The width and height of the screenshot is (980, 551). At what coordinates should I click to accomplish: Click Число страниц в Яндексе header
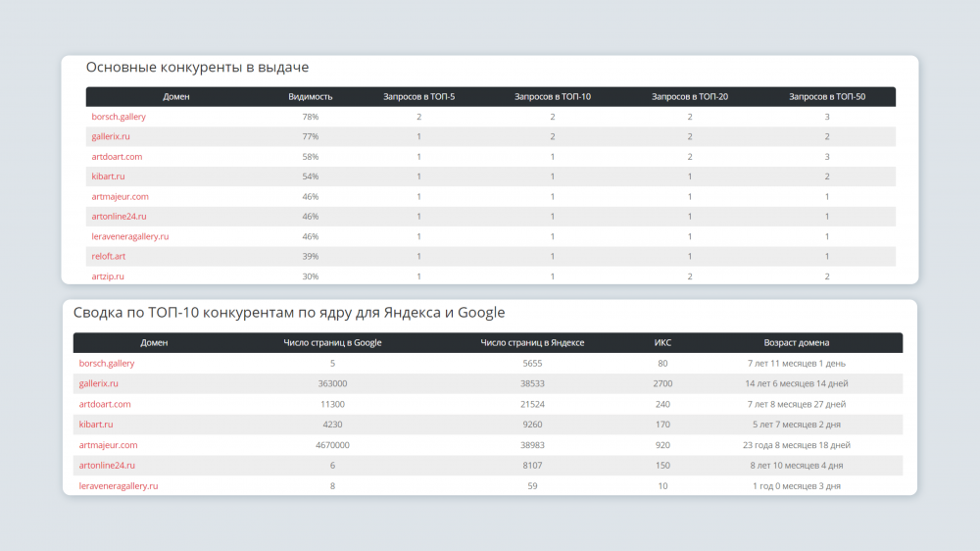[532, 343]
